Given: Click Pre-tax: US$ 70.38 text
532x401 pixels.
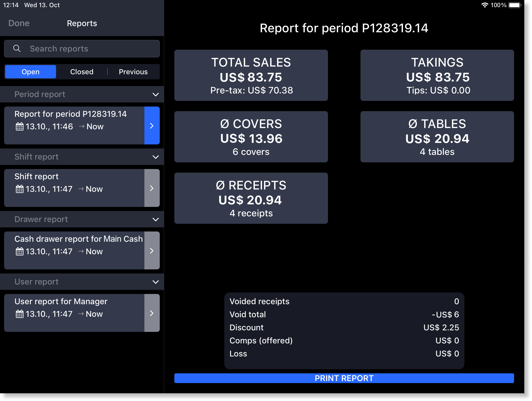Looking at the screenshot, I should [251, 90].
